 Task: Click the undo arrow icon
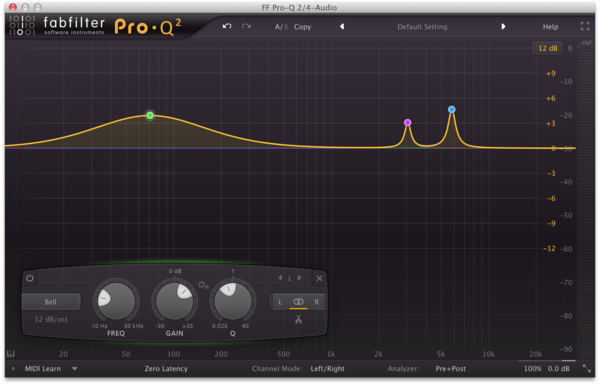[x=227, y=26]
